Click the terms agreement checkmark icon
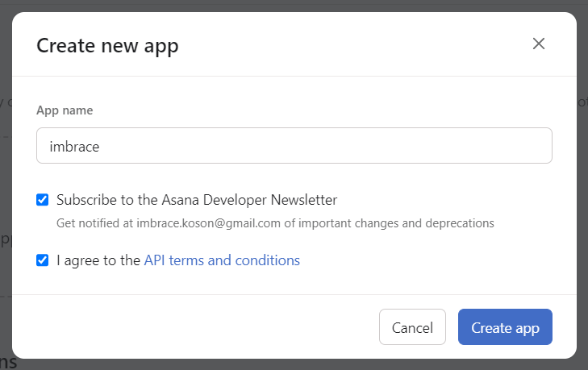 (43, 260)
